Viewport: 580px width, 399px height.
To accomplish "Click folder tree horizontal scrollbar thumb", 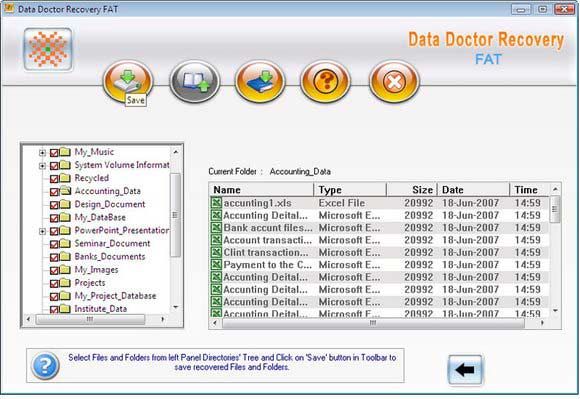I will 90,319.
